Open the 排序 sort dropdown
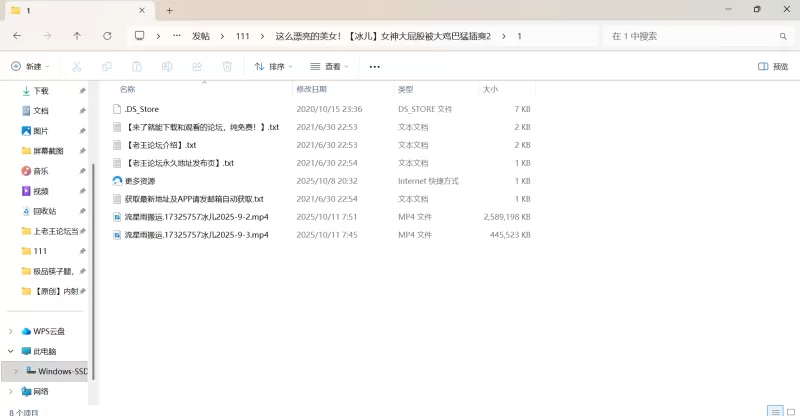The width and height of the screenshot is (800, 416). pyautogui.click(x=273, y=67)
